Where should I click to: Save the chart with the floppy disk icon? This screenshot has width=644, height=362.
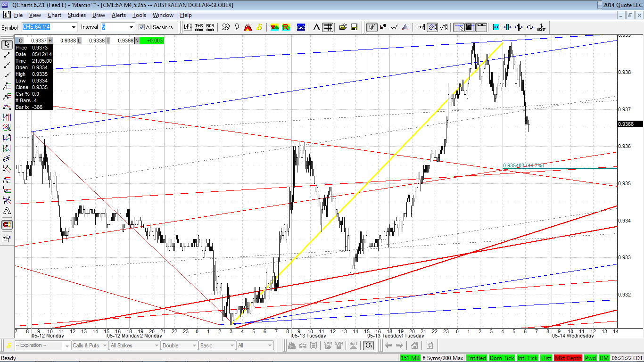pos(354,27)
